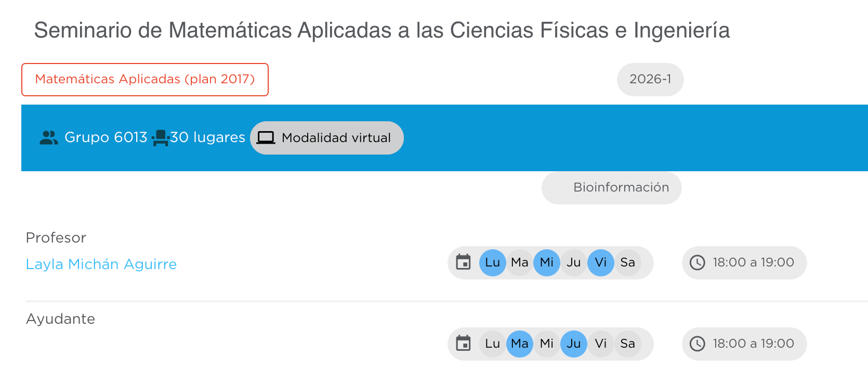Click the 18:00 a 19:00 time in Profesor row
This screenshot has width=868, height=382.
[x=753, y=262]
